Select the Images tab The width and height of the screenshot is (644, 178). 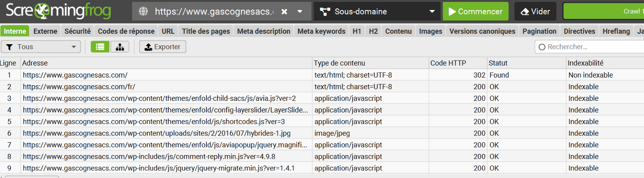coord(430,31)
